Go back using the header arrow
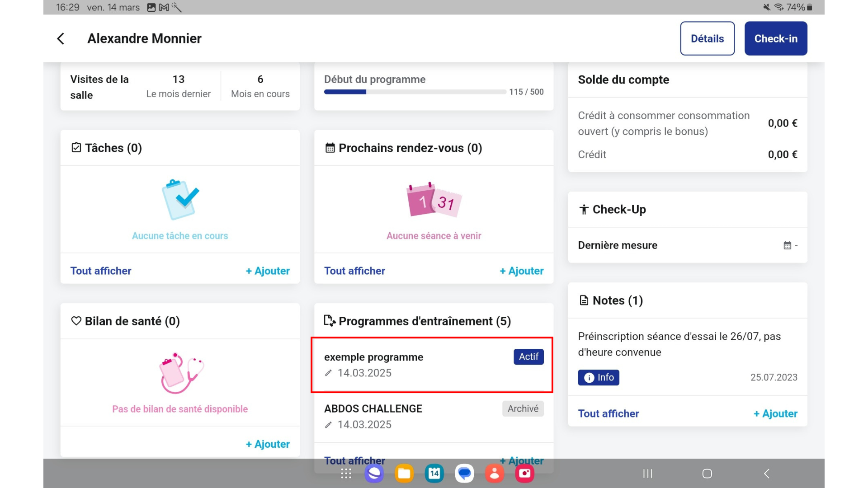This screenshot has width=868, height=488. (x=61, y=39)
